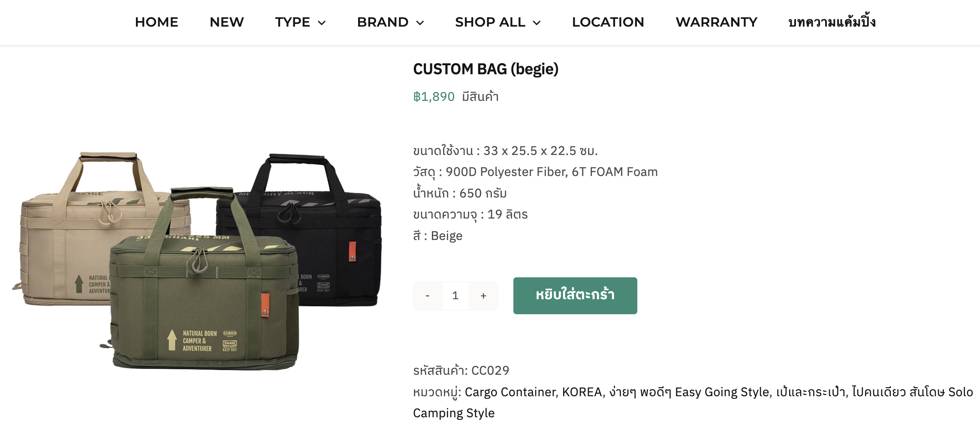
Task: Increase quantity with the plus button
Action: [x=483, y=296]
